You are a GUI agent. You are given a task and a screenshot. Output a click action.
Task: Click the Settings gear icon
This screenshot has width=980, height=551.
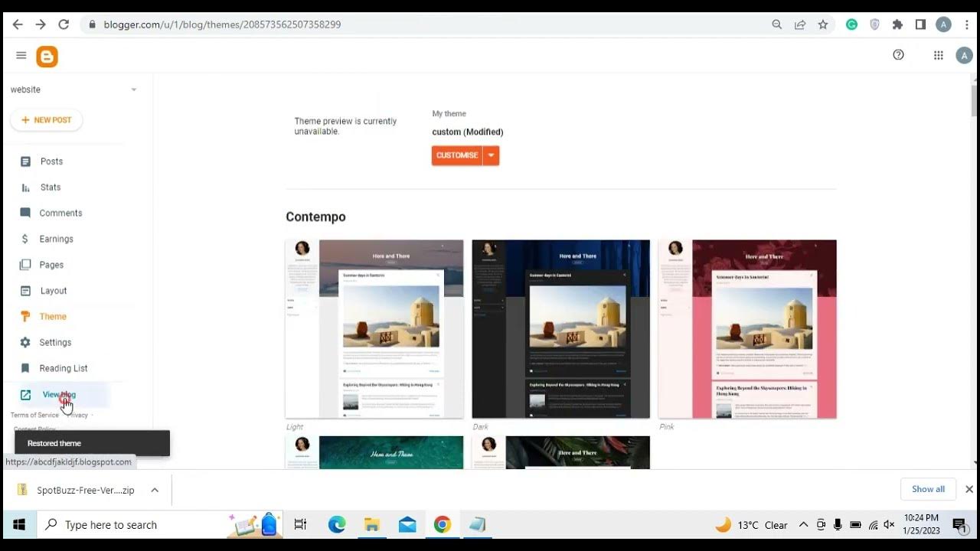tap(25, 342)
